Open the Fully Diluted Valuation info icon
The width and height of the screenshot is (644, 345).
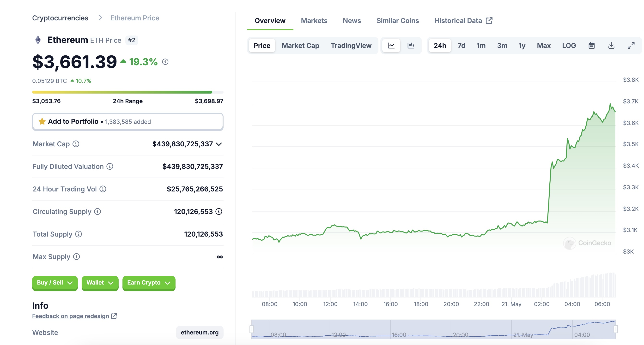click(x=110, y=166)
